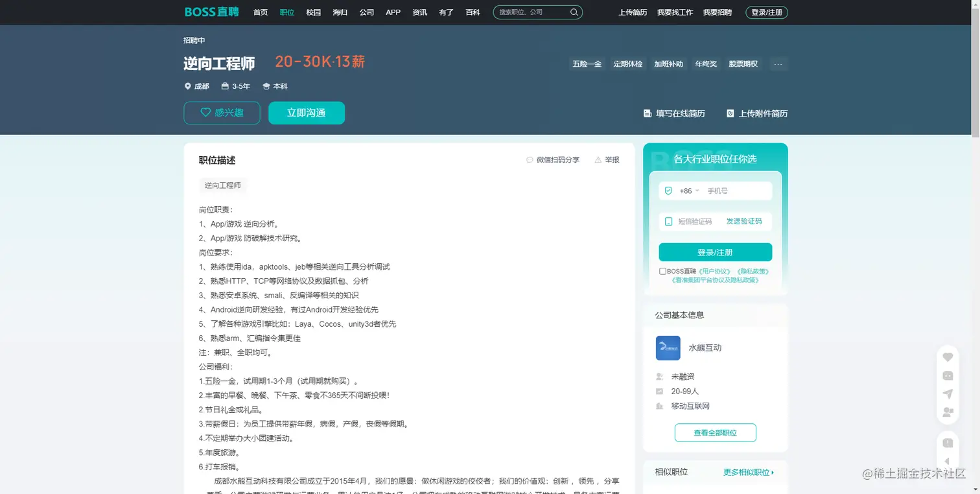Open the +86 country code dropdown
Viewport: 980px width, 494px height.
click(689, 191)
